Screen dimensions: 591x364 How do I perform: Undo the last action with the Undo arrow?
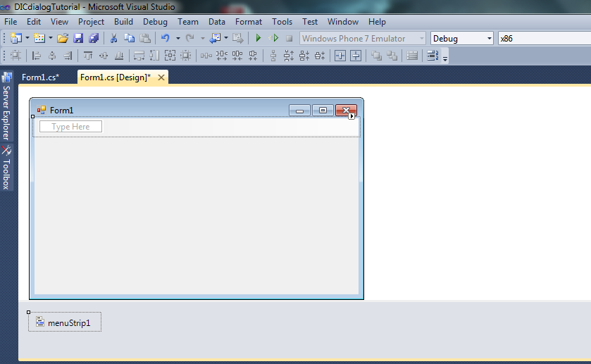click(166, 38)
